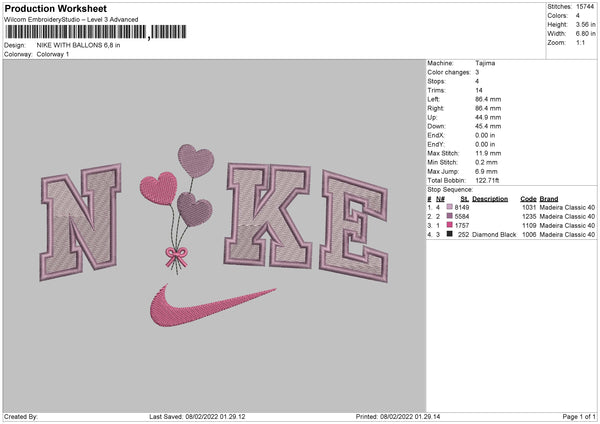Choose the Diamond Black color swatch
Image resolution: width=600 pixels, height=424 pixels.
pyautogui.click(x=450, y=234)
